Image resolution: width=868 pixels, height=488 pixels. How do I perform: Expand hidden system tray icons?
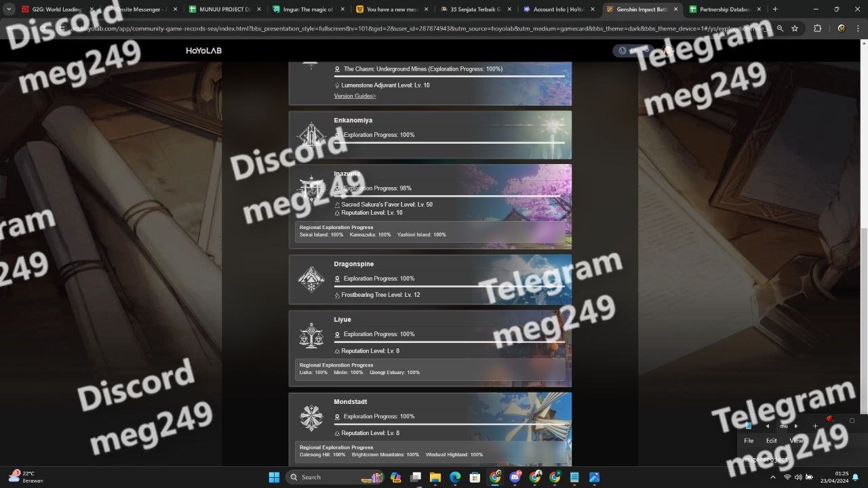773,477
